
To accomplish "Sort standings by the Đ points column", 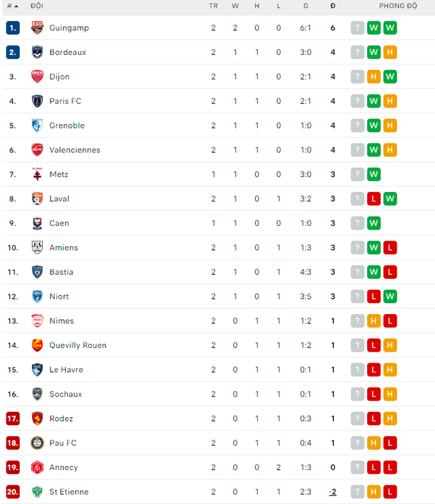I will [333, 6].
